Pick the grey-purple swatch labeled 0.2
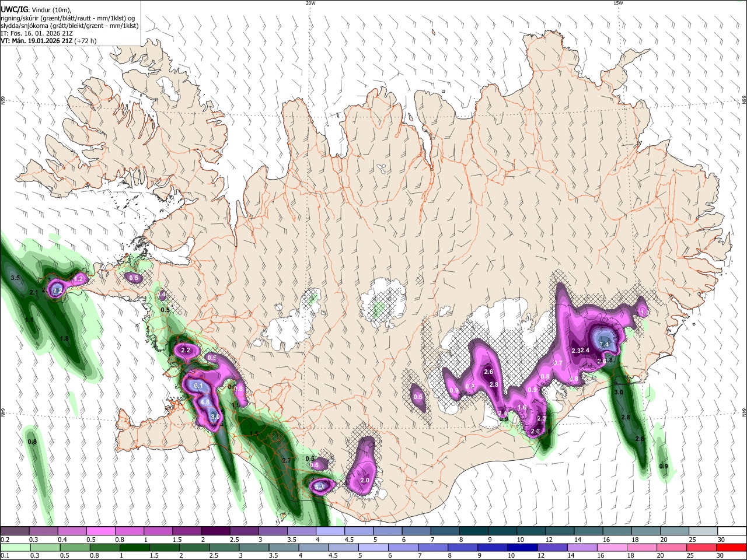Screen dimensions: 747x560 point(15,531)
